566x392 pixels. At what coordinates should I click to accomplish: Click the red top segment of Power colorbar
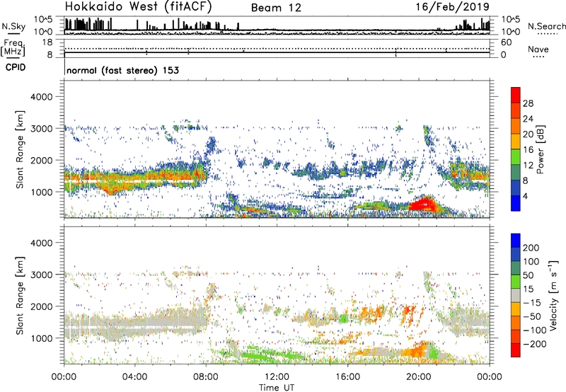[516, 95]
